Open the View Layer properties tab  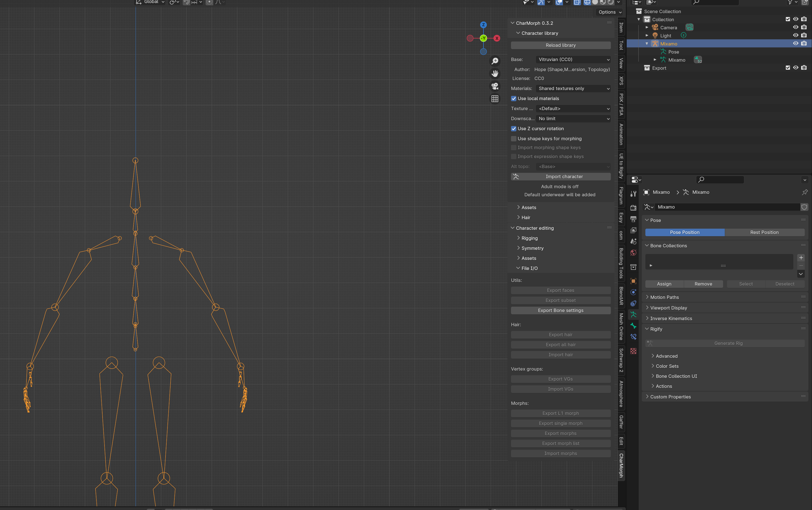coord(633,230)
